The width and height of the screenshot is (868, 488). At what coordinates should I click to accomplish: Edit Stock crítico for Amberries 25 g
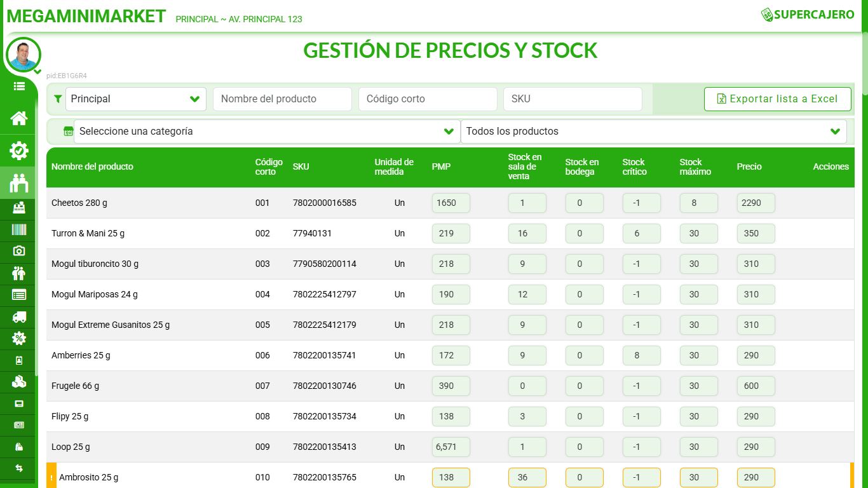coord(642,355)
